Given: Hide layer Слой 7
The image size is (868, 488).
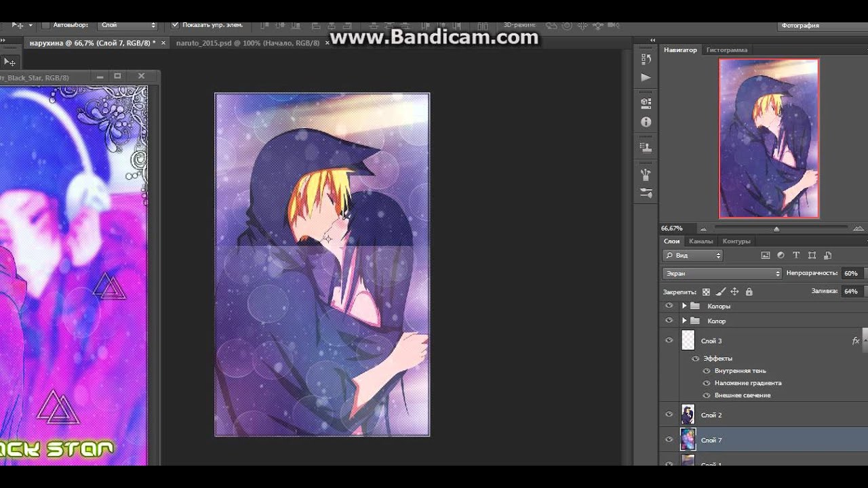Looking at the screenshot, I should (669, 440).
